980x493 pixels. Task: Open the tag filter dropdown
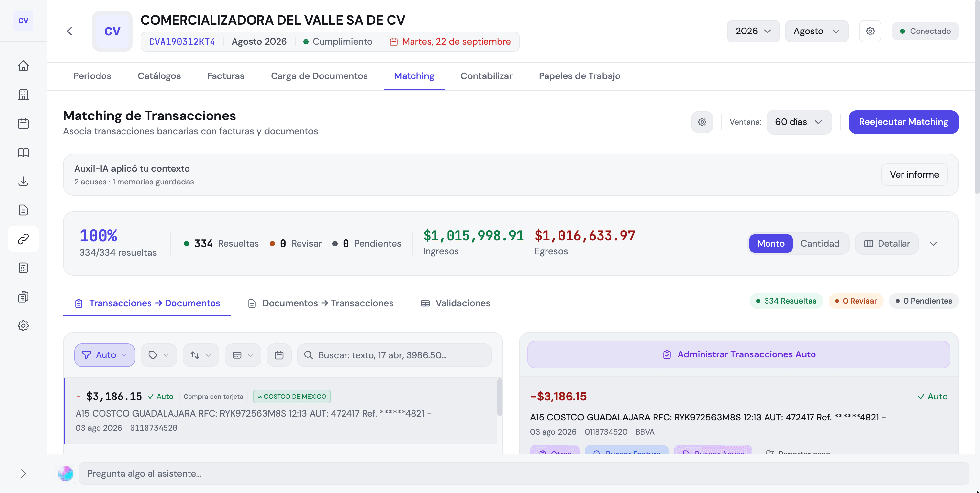coord(159,355)
